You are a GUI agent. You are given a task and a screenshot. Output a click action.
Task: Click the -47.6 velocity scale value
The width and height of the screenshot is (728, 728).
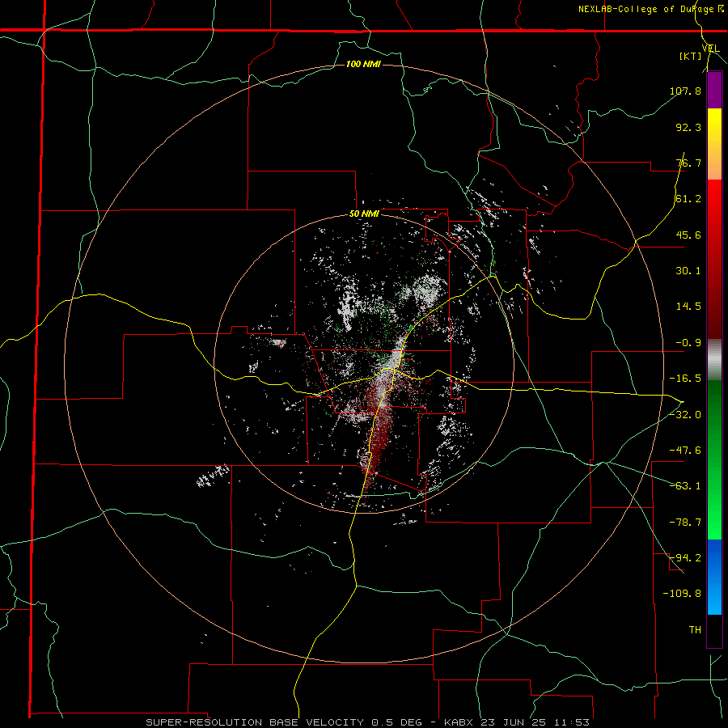tap(685, 451)
